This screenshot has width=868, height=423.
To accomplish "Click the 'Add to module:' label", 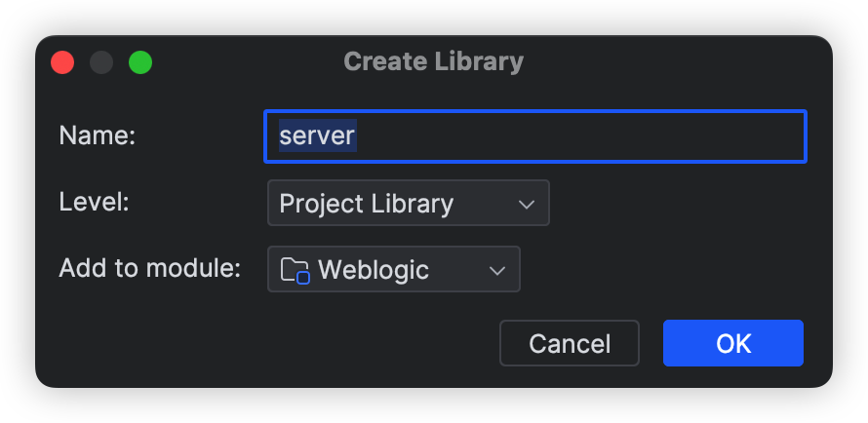I will pos(150,269).
